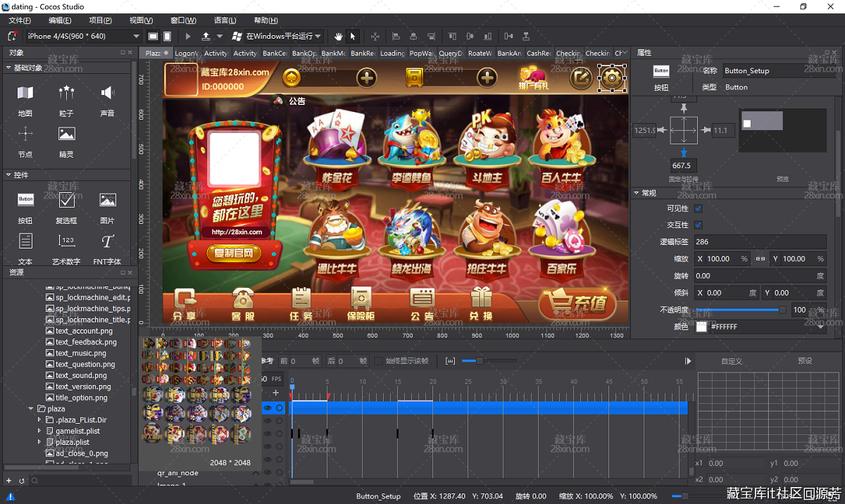Open the color dropdown next to #FFFFFF

pos(820,327)
